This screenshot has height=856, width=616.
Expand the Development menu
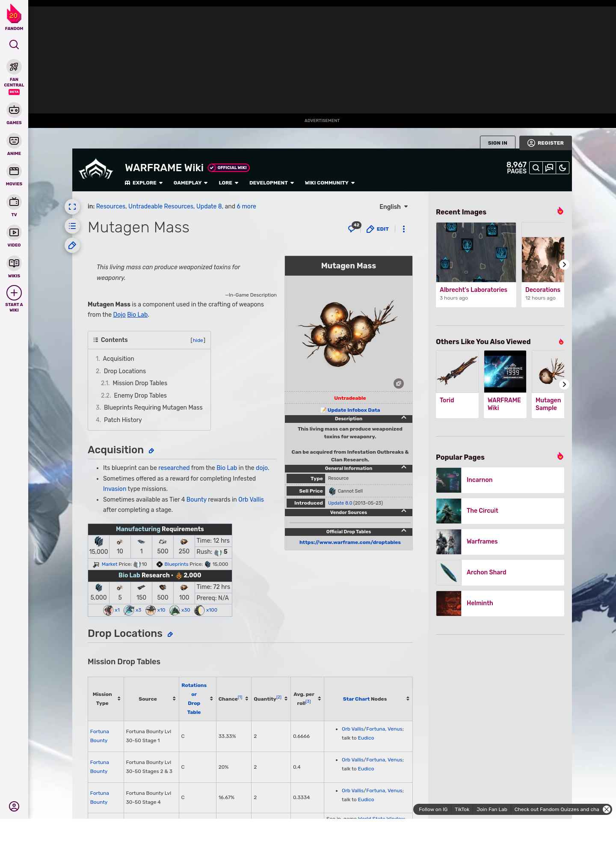(x=272, y=183)
